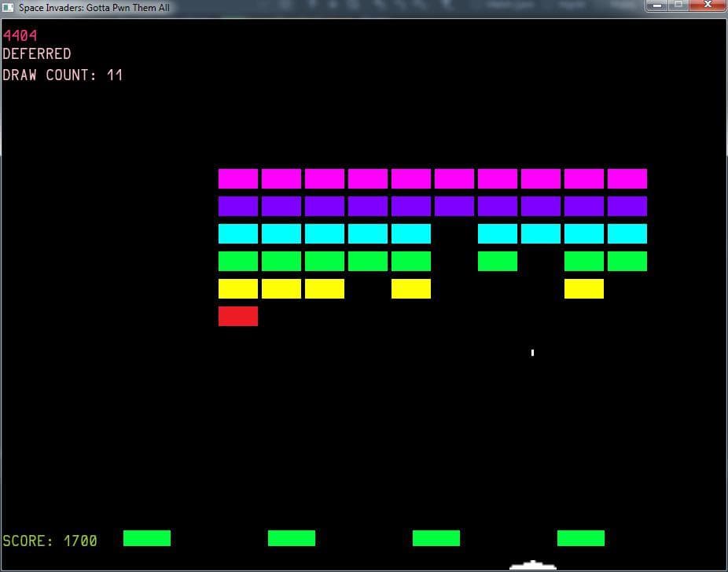This screenshot has height=572, width=728.
Task: Click the green invader block flanked by two gaps
Action: (498, 261)
